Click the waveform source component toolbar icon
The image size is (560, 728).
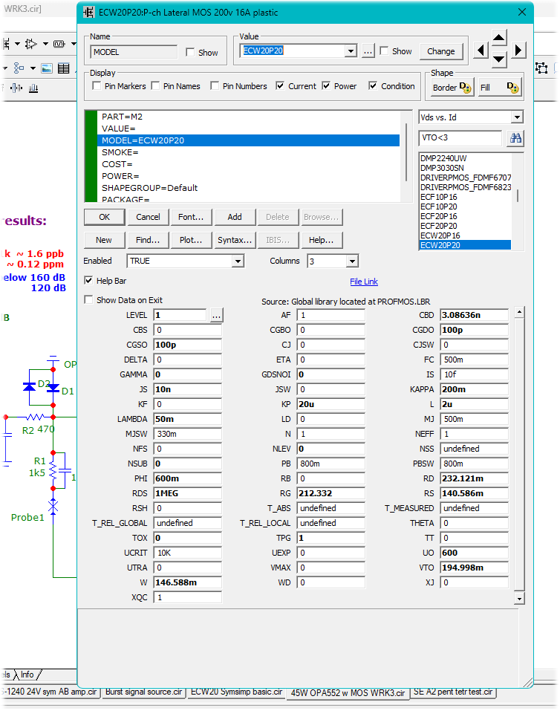(59, 44)
